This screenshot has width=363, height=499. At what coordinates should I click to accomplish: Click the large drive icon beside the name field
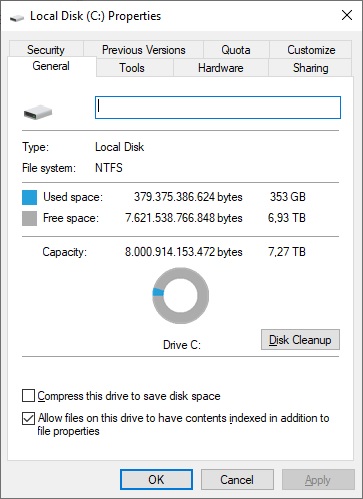tap(38, 112)
